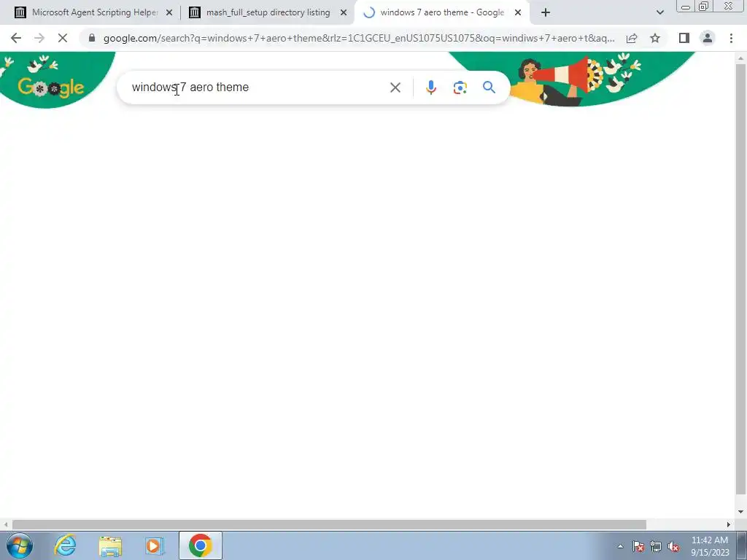Open a new tab
The height and width of the screenshot is (560, 747).
pos(546,13)
